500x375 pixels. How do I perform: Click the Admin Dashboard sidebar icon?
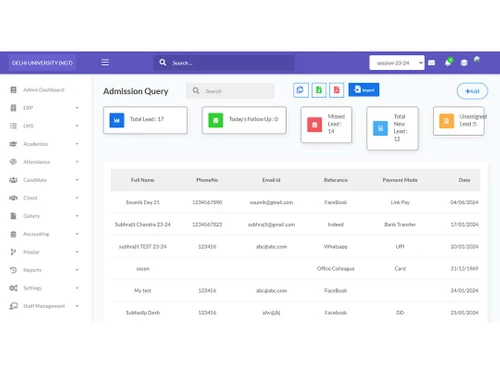(13, 90)
